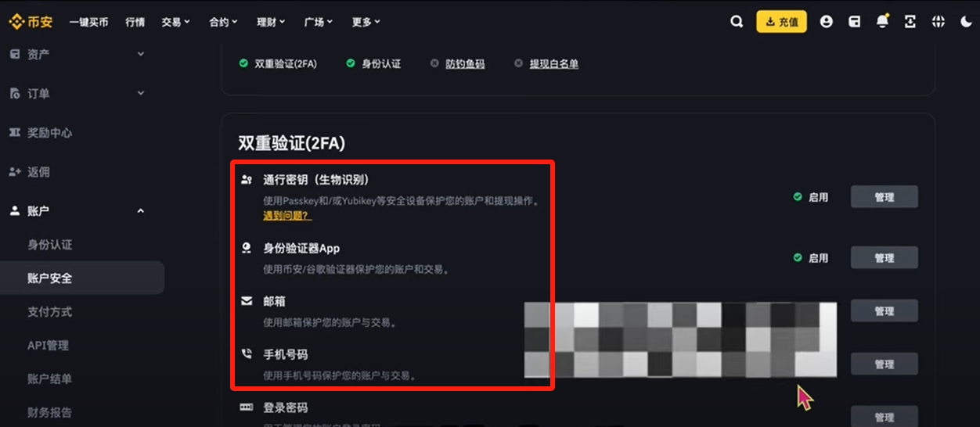Click the QR scan download icon
This screenshot has width=980, height=427.
pyautogui.click(x=910, y=22)
